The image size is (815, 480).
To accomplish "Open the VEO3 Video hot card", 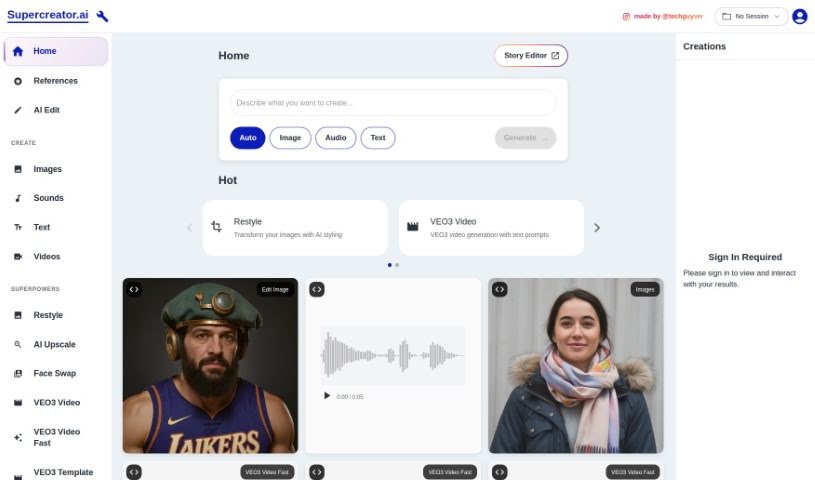I will pyautogui.click(x=492, y=228).
